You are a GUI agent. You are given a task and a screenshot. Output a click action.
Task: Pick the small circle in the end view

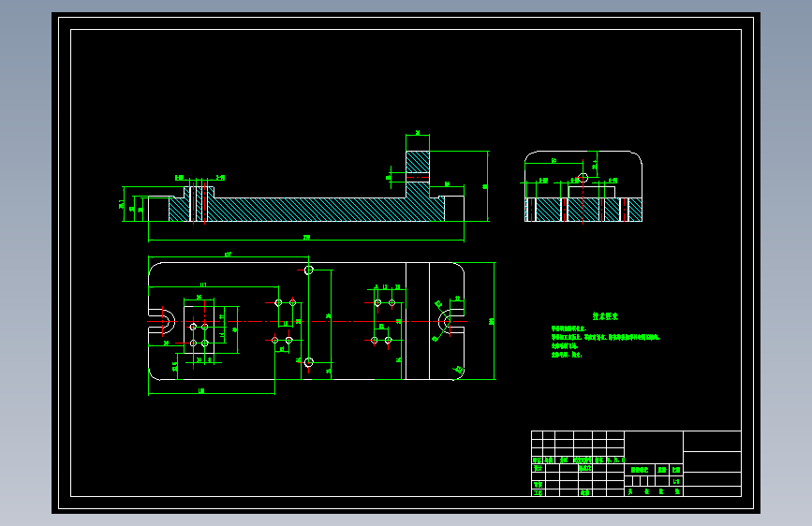pyautogui.click(x=583, y=178)
